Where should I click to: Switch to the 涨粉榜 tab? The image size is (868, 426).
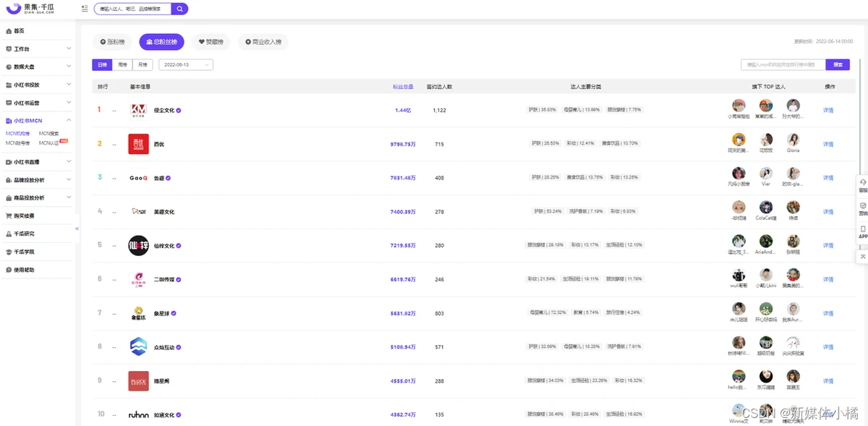tap(113, 42)
